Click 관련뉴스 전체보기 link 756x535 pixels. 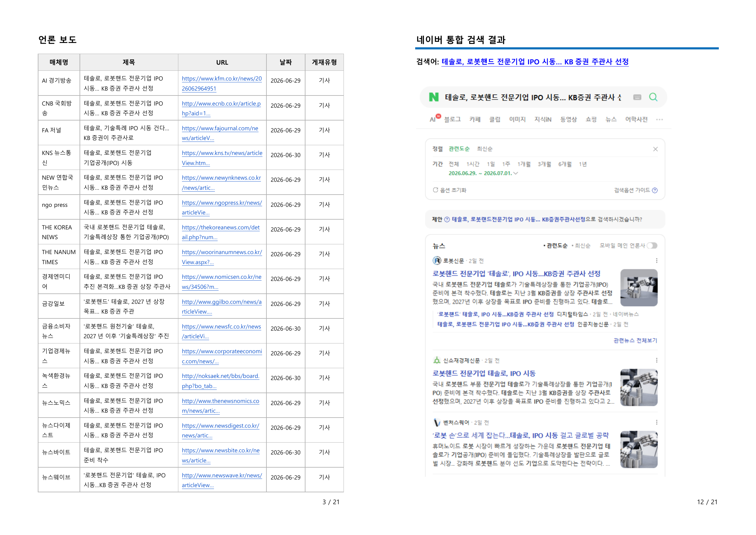(635, 340)
